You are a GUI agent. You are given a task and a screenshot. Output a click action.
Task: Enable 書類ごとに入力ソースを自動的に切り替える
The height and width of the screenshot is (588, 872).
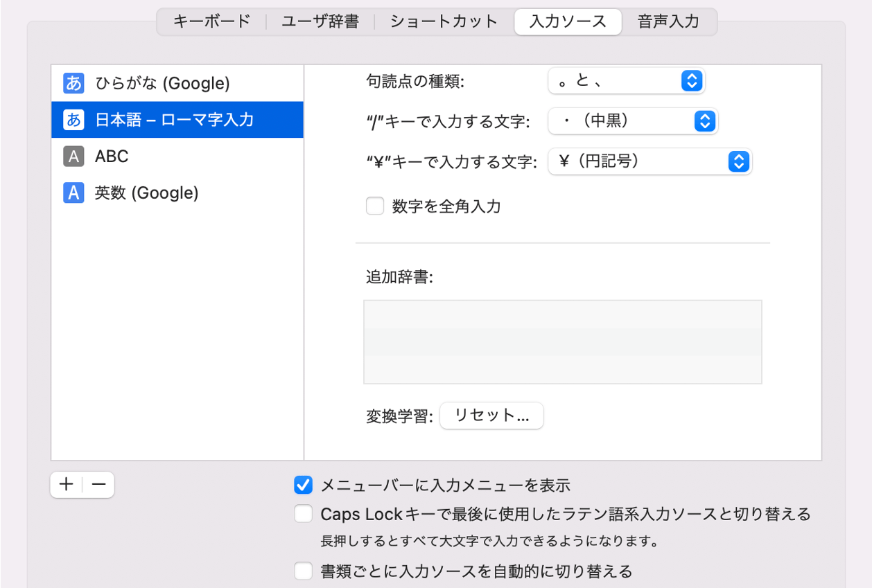tap(303, 571)
